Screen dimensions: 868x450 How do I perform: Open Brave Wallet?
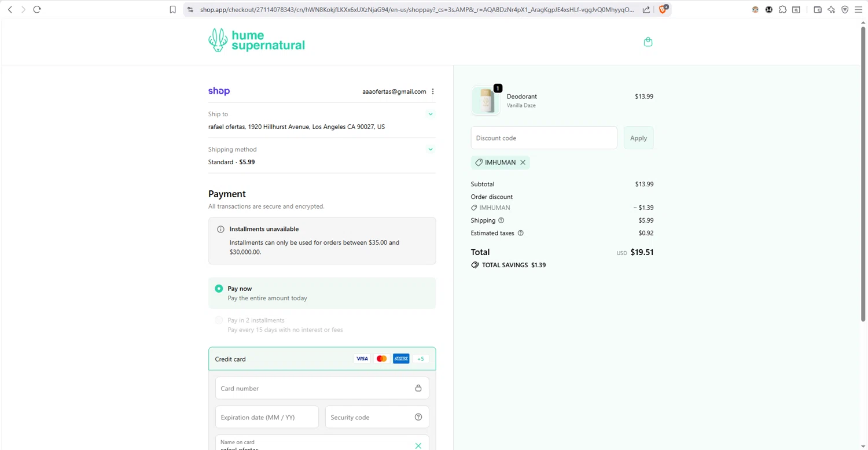(818, 9)
